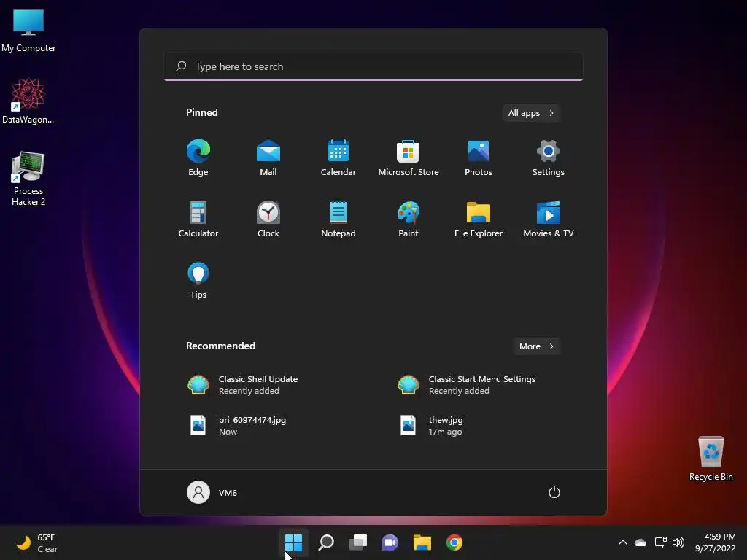Click the Type here to search field
Image resolution: width=747 pixels, height=560 pixels.
pyautogui.click(x=373, y=66)
